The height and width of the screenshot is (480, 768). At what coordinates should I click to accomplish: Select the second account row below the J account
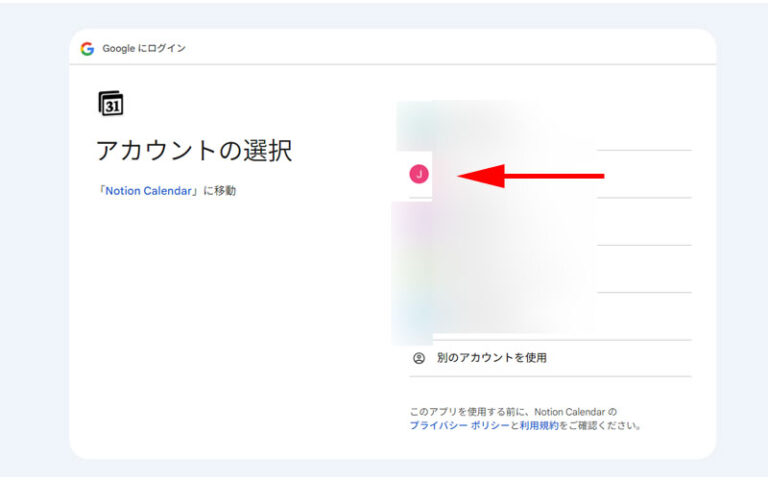(x=550, y=269)
